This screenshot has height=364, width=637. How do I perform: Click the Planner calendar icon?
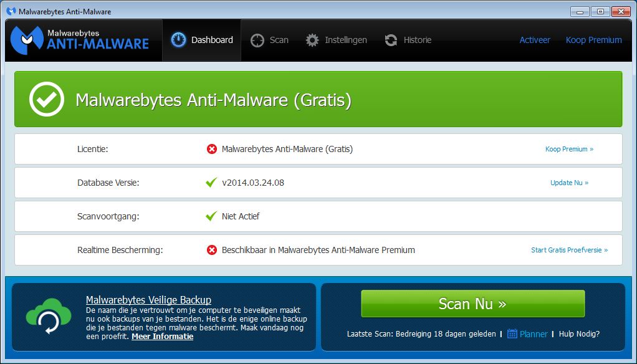point(512,333)
